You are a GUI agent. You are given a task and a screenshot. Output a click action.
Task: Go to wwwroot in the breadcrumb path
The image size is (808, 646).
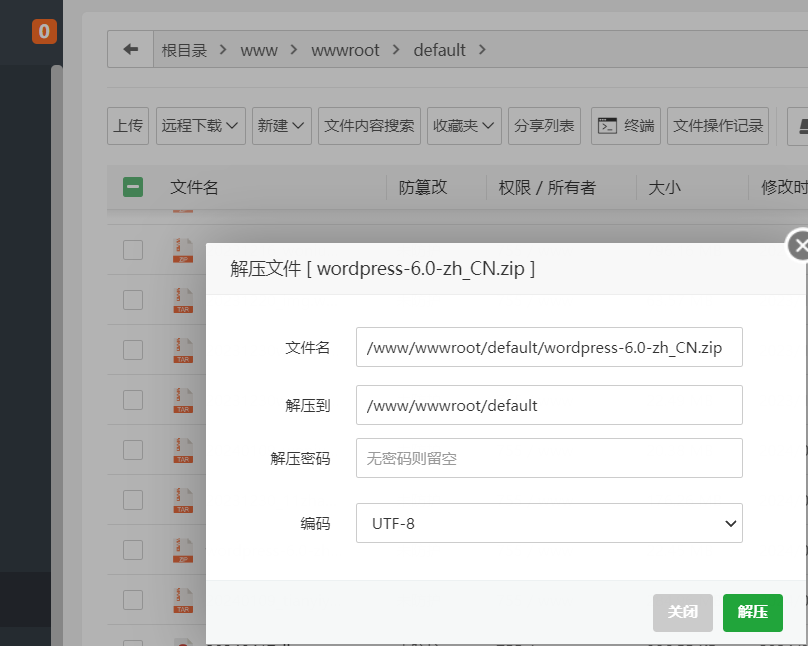tap(345, 50)
